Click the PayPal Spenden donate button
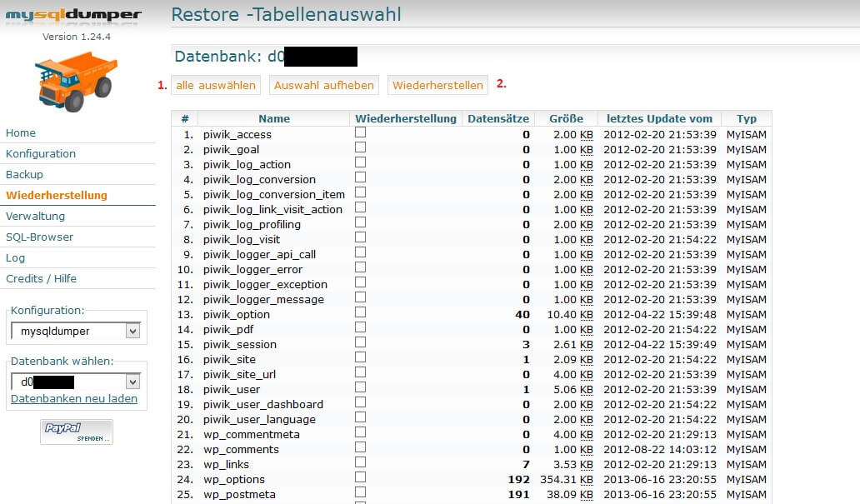This screenshot has height=504, width=860. coord(77,432)
